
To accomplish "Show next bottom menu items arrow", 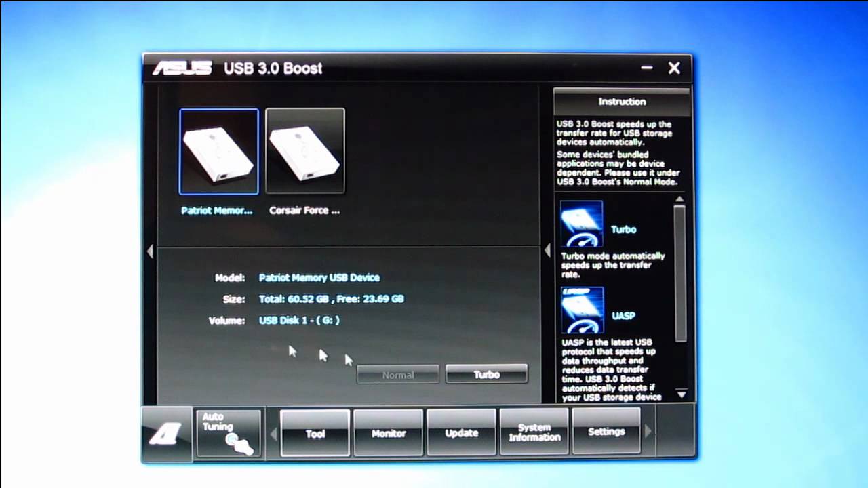I will (x=648, y=431).
